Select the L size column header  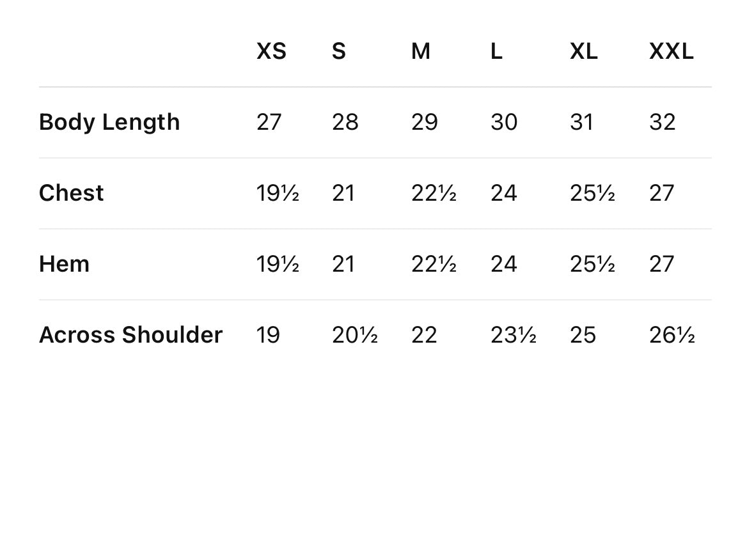(x=496, y=51)
